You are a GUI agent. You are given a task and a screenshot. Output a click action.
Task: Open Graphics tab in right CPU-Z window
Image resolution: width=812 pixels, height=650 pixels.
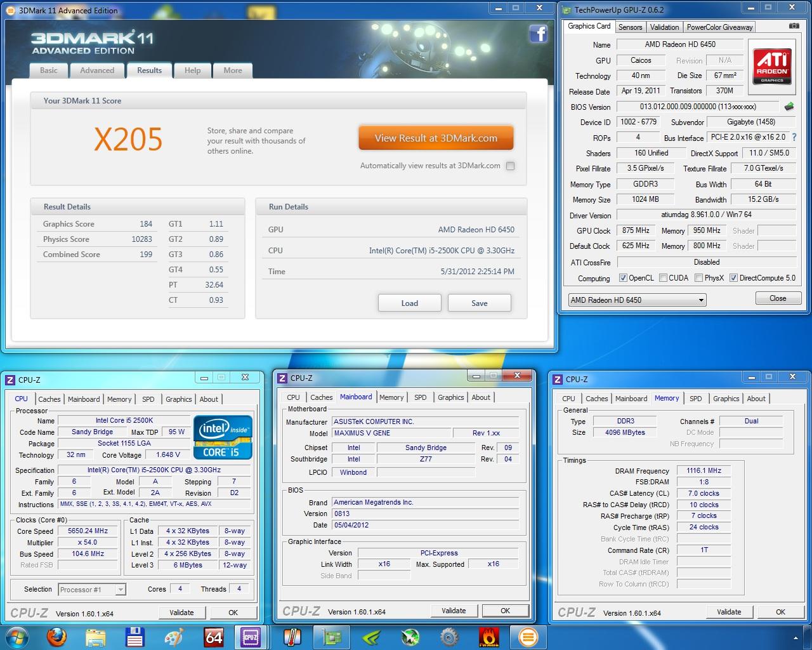(x=726, y=399)
